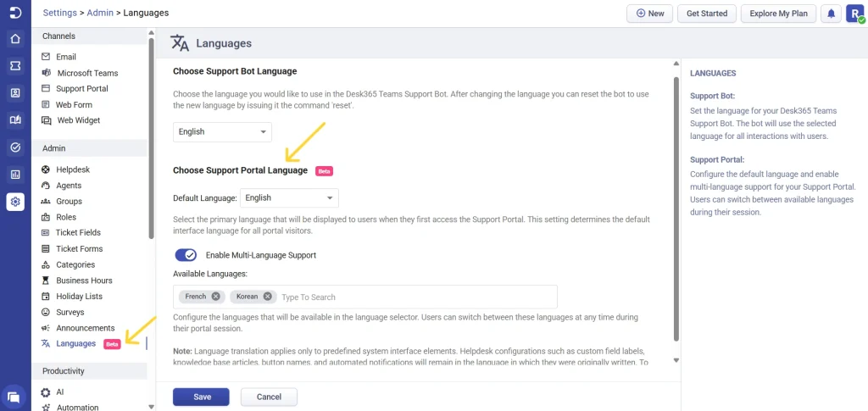Open the Contacts icon in left rail
This screenshot has width=868, height=411.
15,93
